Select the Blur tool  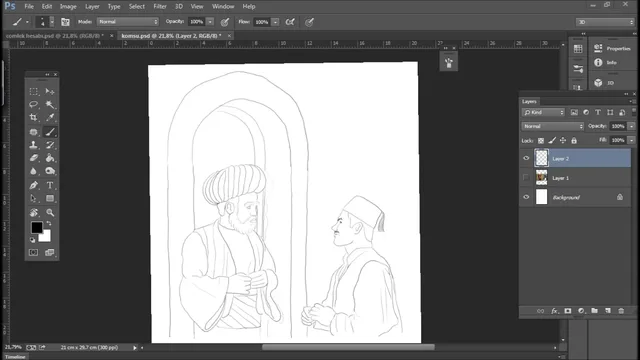pos(34,171)
